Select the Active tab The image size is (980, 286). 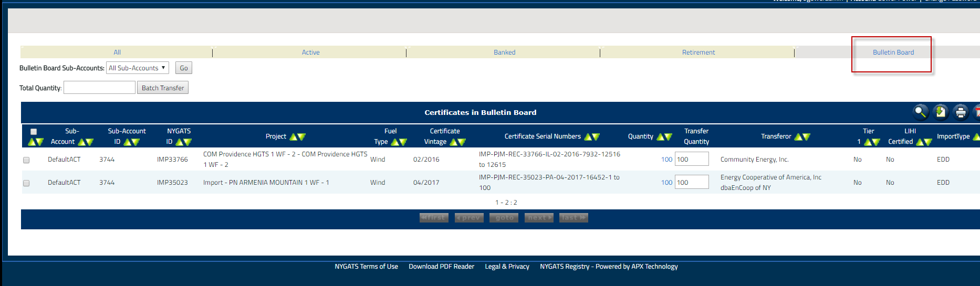(310, 52)
